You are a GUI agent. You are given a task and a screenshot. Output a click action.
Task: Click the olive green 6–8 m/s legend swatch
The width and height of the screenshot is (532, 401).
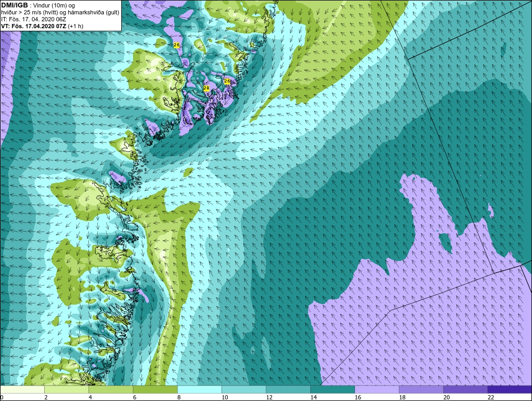coord(155,389)
